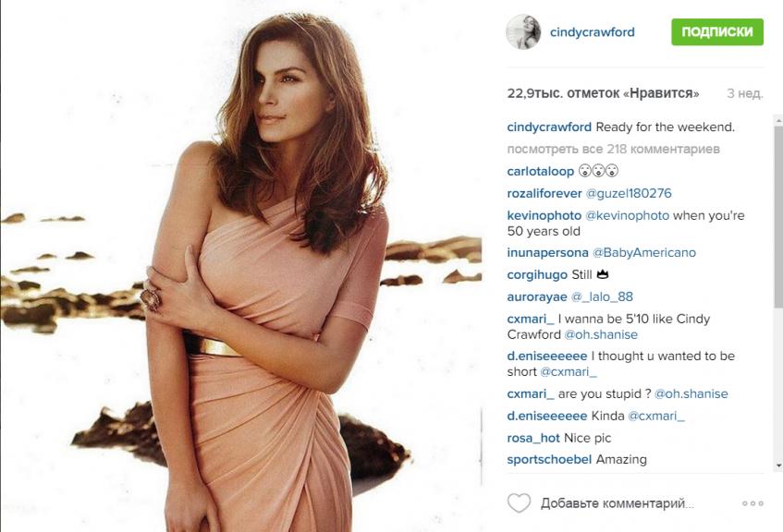Open cindycrawford username link in header

593,32
